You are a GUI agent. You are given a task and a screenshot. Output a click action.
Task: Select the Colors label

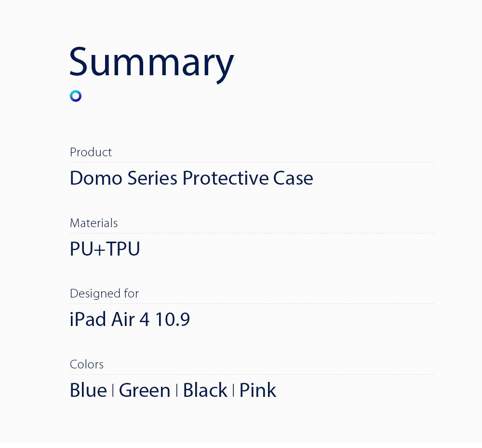(87, 365)
